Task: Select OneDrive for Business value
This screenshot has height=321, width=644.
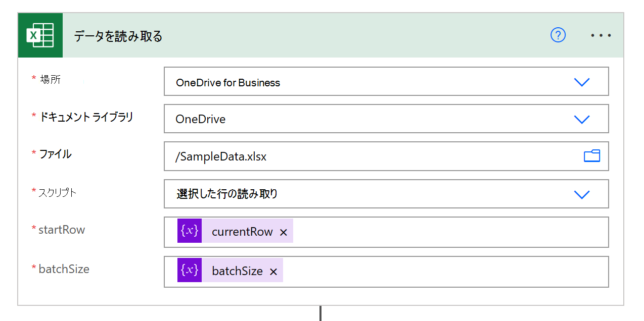Action: (x=227, y=82)
